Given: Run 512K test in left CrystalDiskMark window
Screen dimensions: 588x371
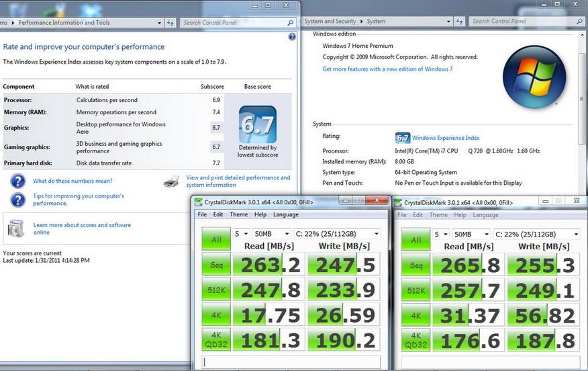Looking at the screenshot, I should click(216, 290).
